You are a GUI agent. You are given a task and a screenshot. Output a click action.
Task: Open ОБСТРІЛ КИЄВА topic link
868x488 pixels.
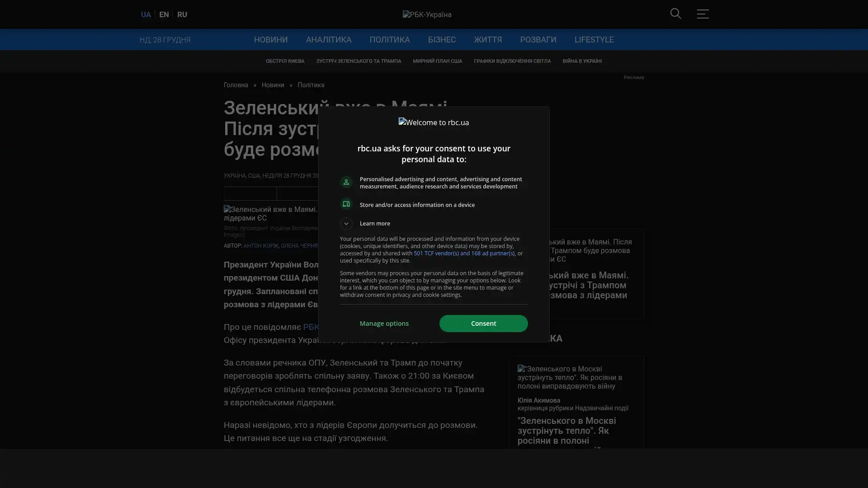[x=285, y=61]
